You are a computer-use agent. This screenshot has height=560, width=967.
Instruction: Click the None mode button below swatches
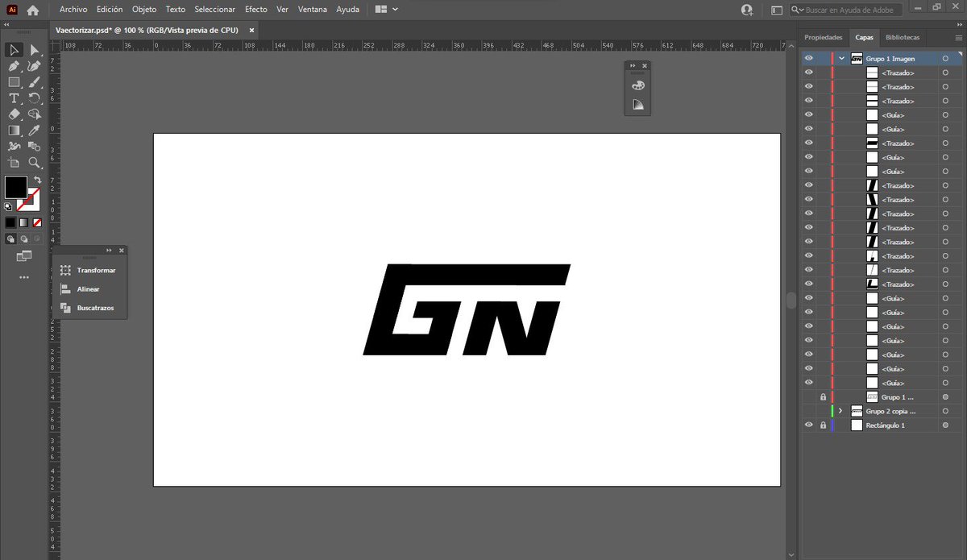click(37, 222)
